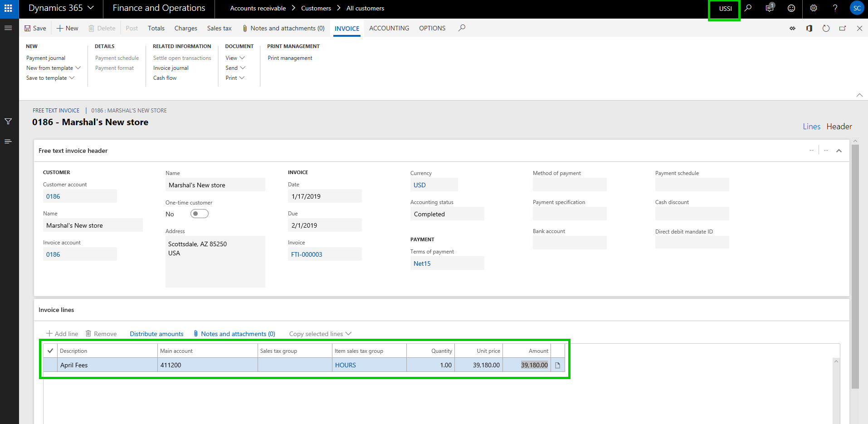The width and height of the screenshot is (868, 424).
Task: Open the FTI-000003 invoice link
Action: click(307, 254)
